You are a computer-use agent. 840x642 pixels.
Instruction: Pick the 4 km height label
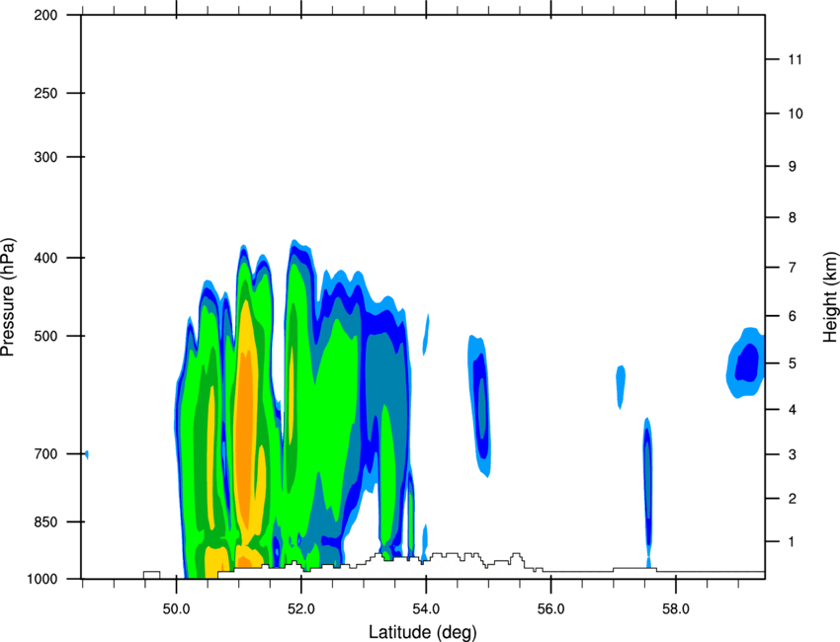(x=793, y=410)
